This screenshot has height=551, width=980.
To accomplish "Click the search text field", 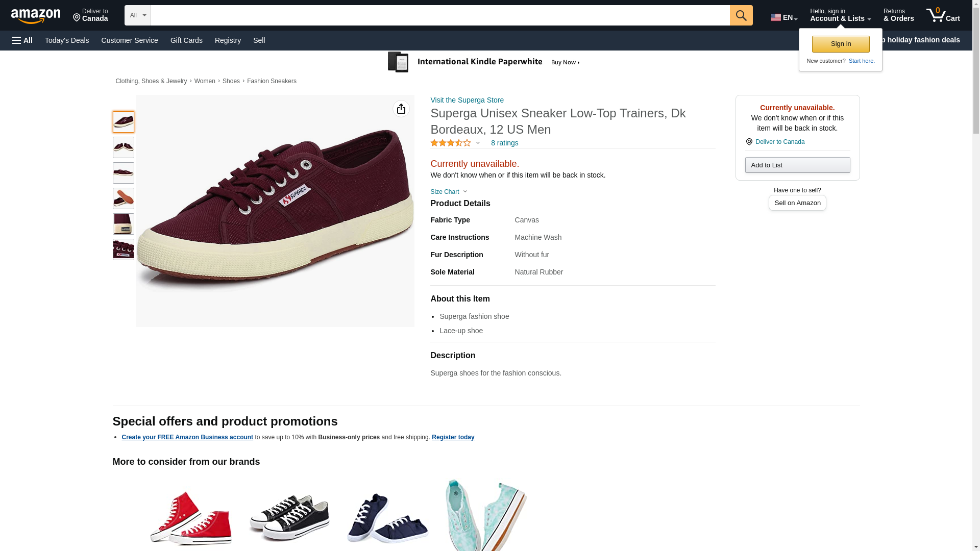I will tap(440, 15).
